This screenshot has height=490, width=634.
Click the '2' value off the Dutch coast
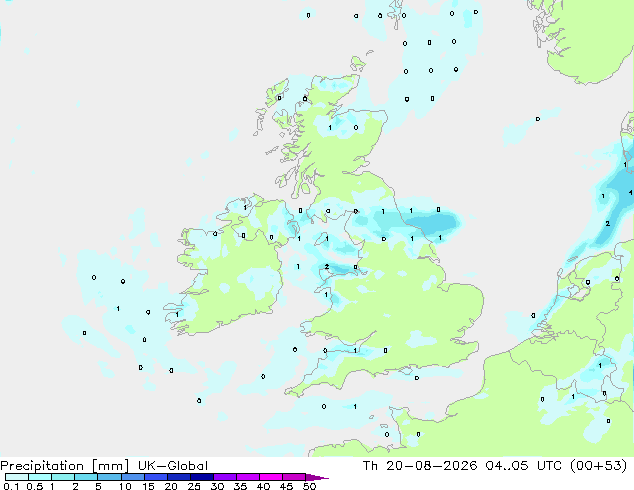[x=608, y=224]
